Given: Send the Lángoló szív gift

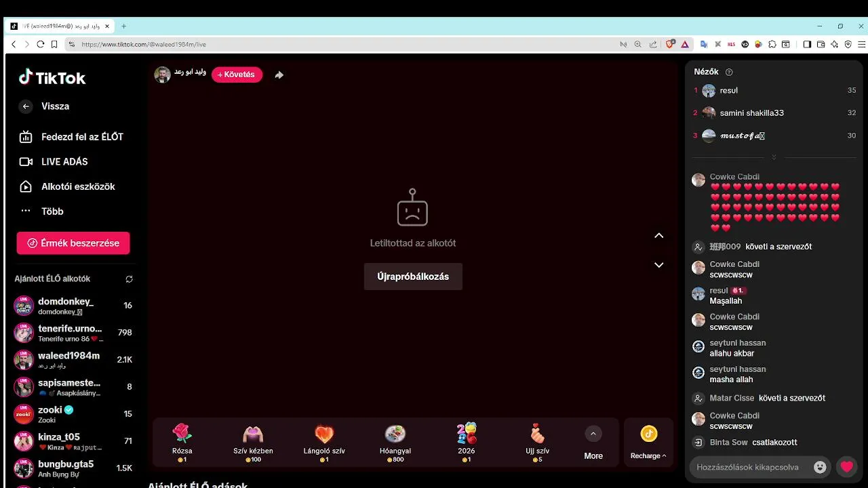Looking at the screenshot, I should tap(324, 443).
